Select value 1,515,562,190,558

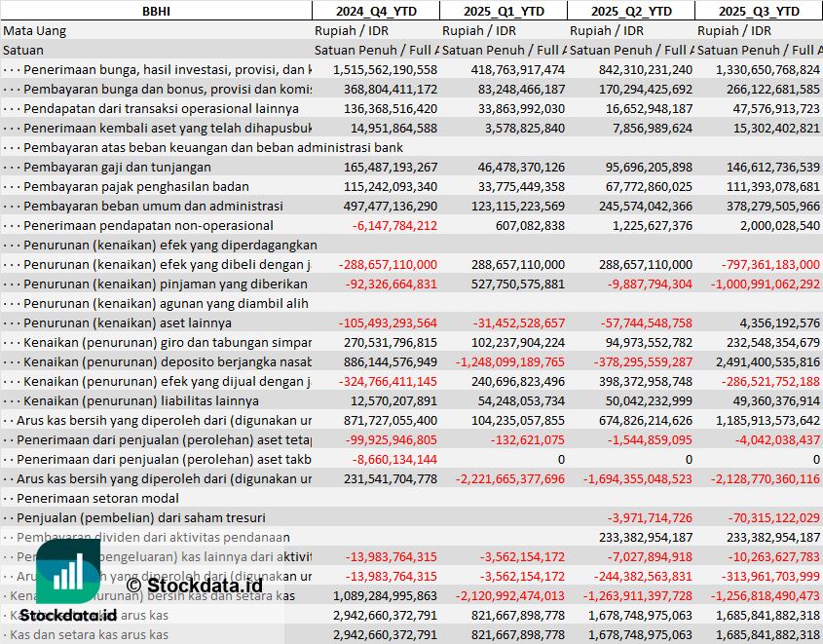[x=385, y=70]
